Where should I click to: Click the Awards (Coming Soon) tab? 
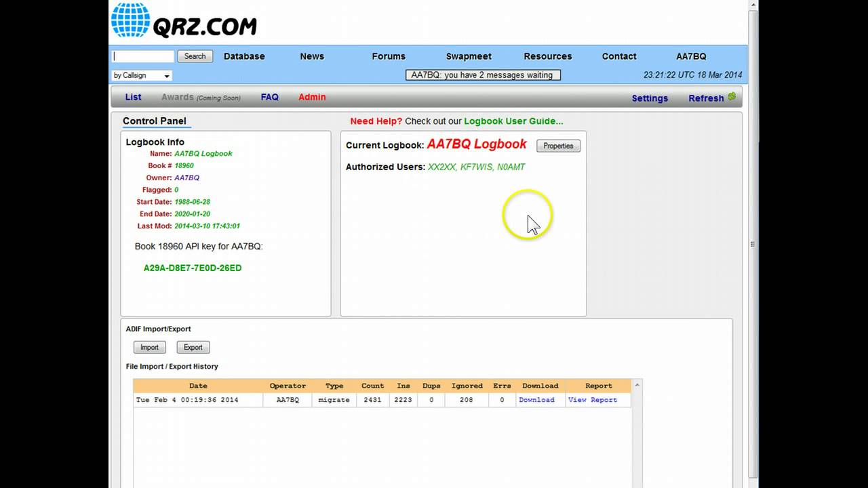tap(201, 97)
